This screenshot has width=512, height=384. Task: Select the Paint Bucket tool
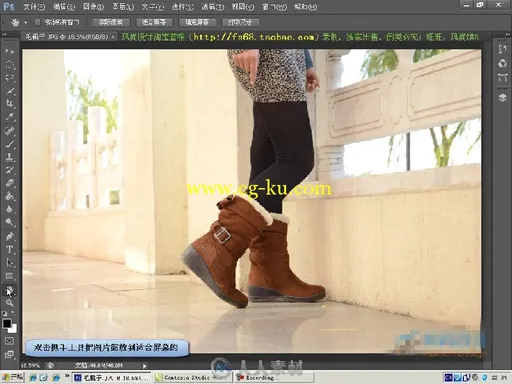click(9, 196)
